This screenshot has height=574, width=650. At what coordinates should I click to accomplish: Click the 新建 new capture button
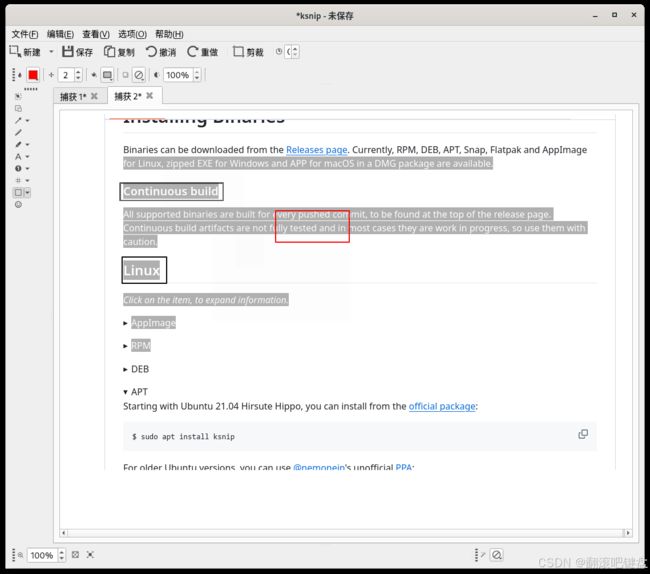click(25, 52)
